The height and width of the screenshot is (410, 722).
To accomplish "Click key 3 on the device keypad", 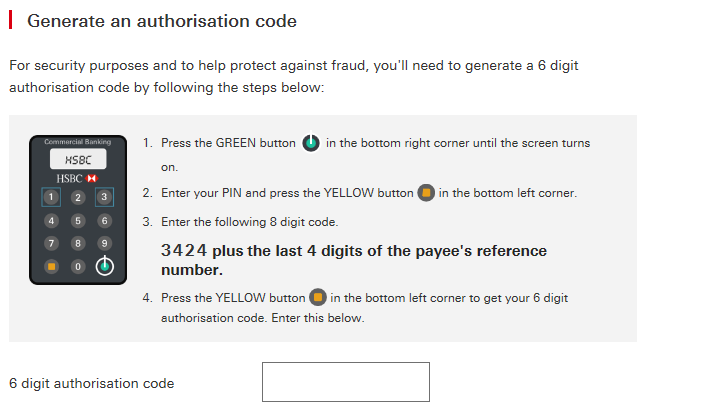I will pyautogui.click(x=105, y=197).
